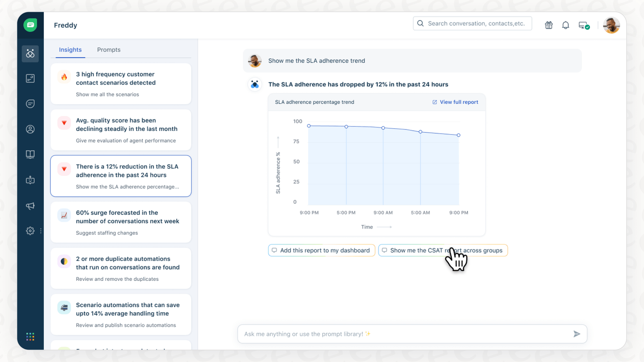This screenshot has width=644, height=362.
Task: Open the notifications bell icon
Action: click(x=565, y=25)
